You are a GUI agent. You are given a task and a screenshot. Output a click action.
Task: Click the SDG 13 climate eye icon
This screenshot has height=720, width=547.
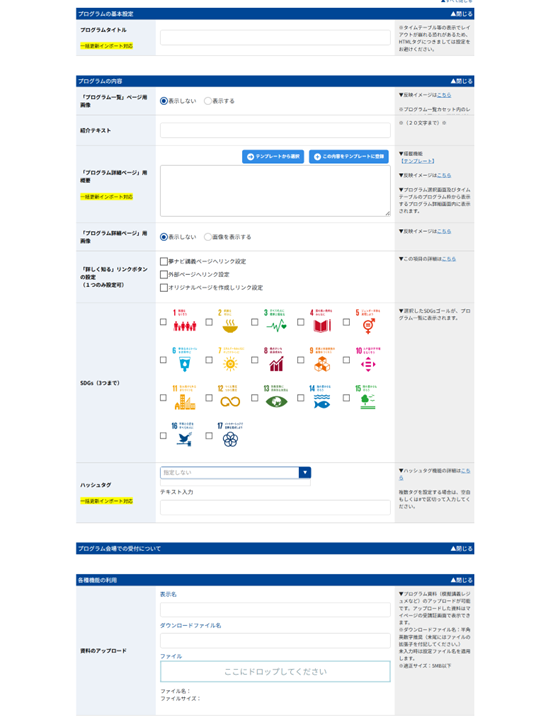coord(276,397)
